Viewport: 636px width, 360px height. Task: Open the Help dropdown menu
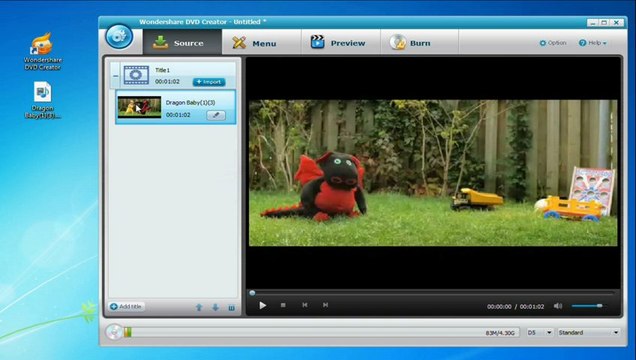pyautogui.click(x=593, y=43)
